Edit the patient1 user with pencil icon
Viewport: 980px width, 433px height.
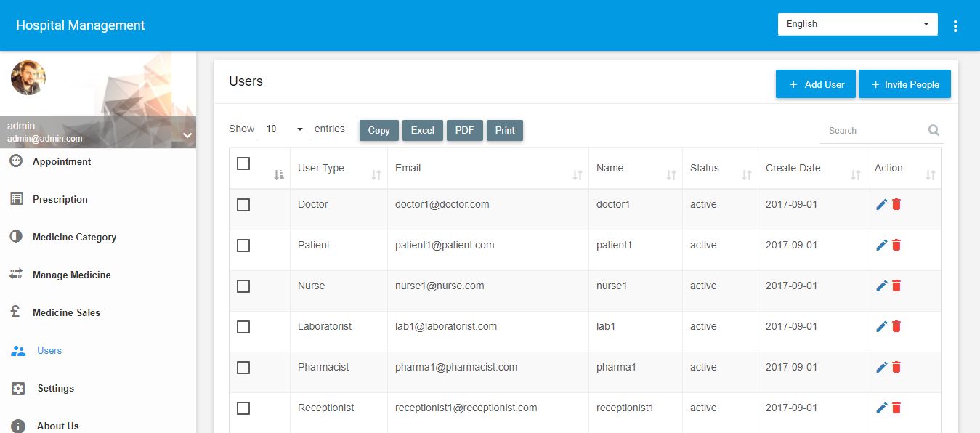click(x=882, y=246)
